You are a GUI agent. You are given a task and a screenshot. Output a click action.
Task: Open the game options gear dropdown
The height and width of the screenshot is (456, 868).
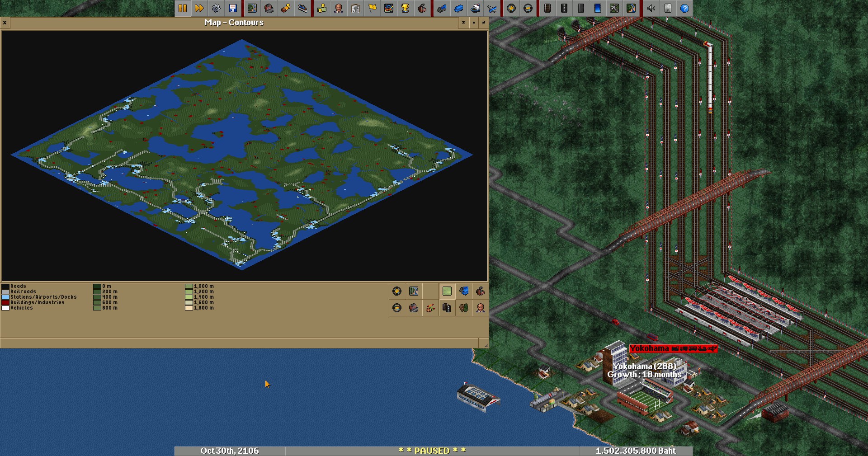pyautogui.click(x=216, y=8)
